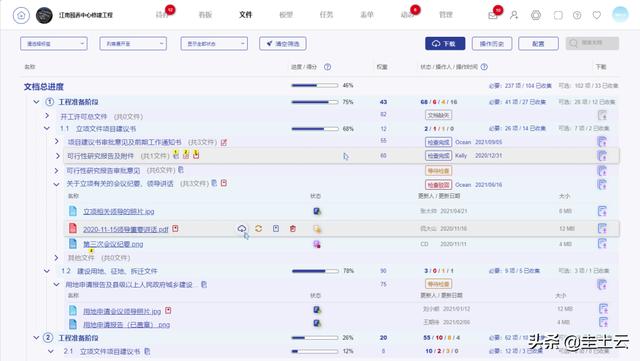This screenshot has height=361, width=640.
Task: Expand 项目建议书审批意见 row
Action: click(x=57, y=141)
